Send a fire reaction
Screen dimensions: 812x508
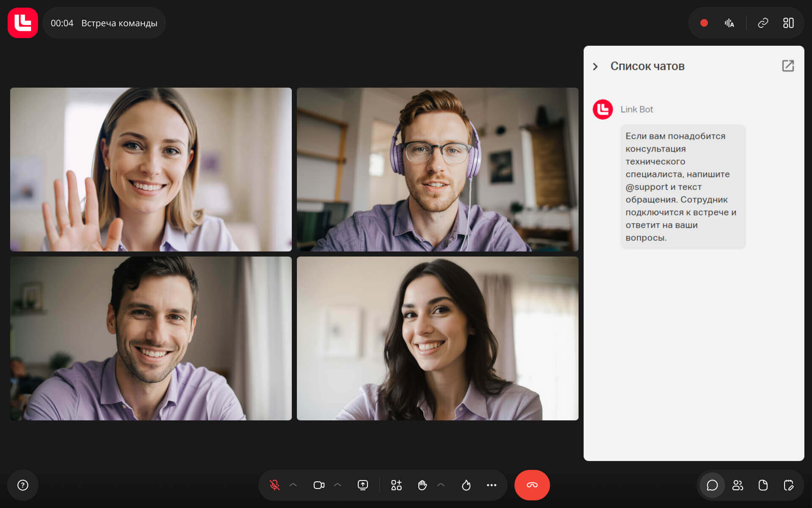pyautogui.click(x=466, y=485)
